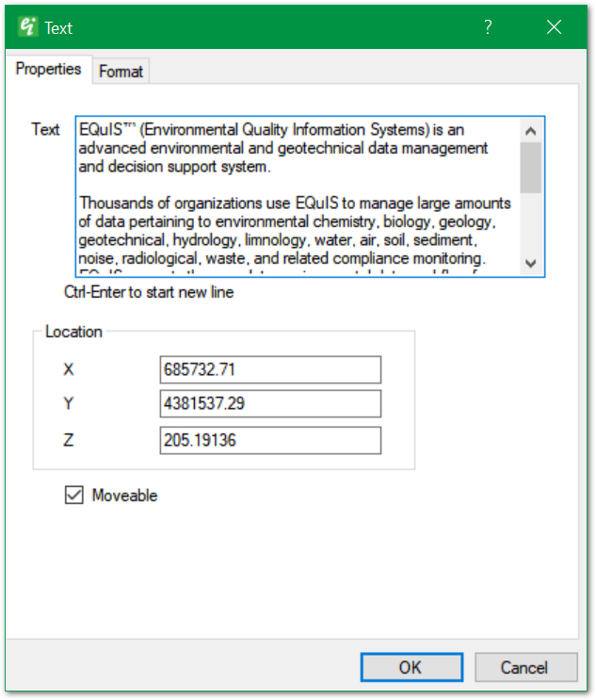
Task: Click the Z location field showing 205.19136
Action: [270, 440]
